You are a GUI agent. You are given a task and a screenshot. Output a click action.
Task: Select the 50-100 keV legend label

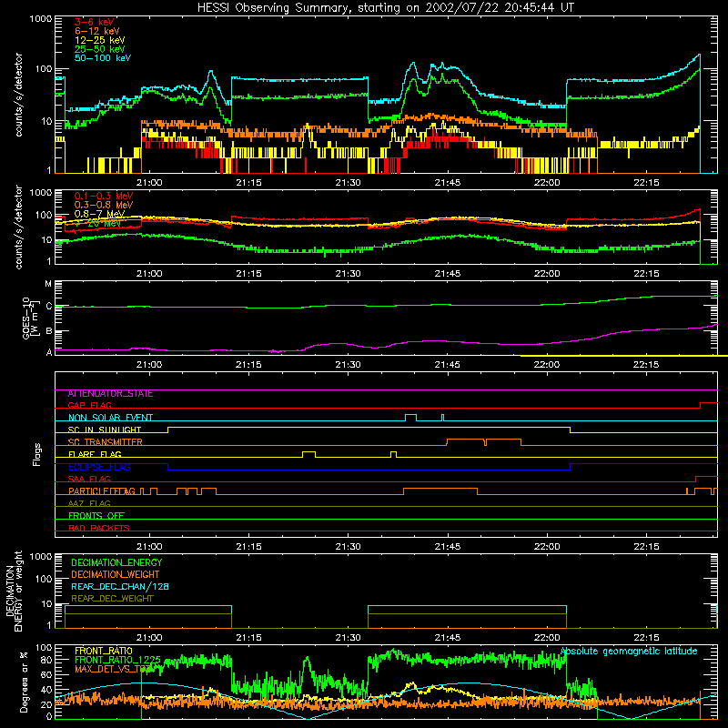click(103, 58)
